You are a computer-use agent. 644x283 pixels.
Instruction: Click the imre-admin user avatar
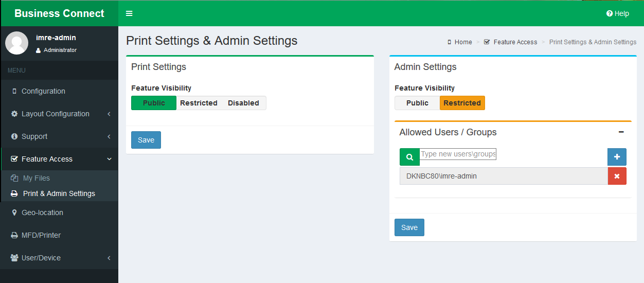(x=17, y=43)
